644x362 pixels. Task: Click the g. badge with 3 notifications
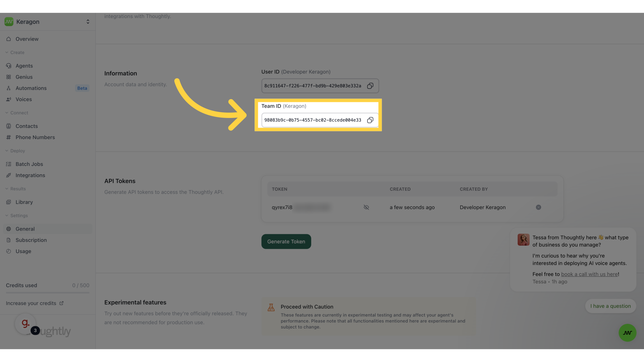pos(26,324)
